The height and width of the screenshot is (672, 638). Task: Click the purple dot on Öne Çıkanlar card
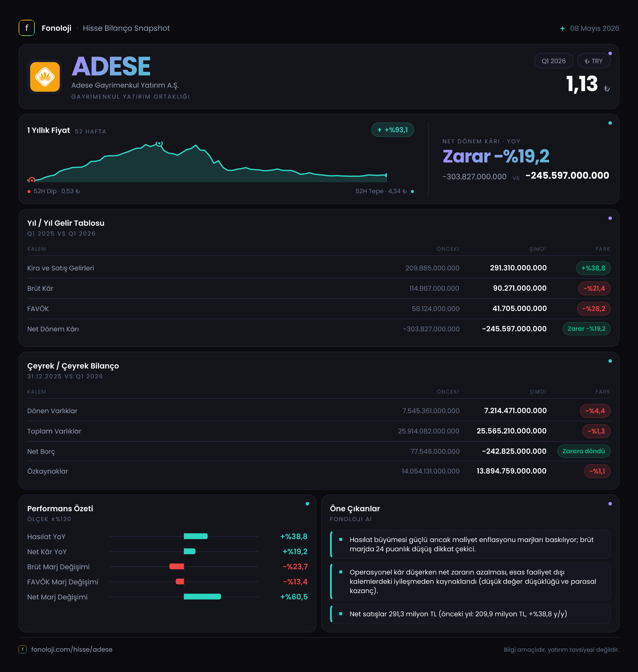610,504
